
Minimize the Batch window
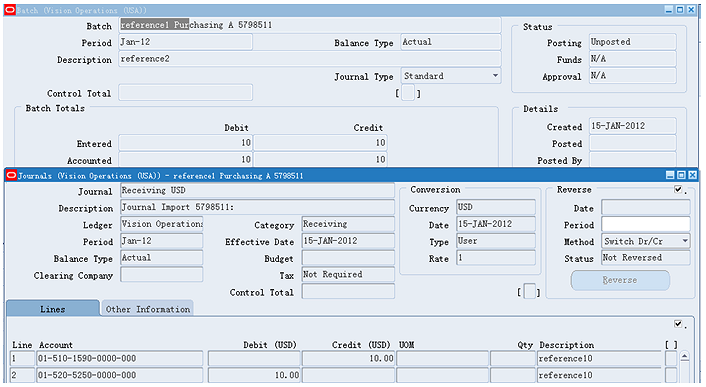[x=669, y=10]
